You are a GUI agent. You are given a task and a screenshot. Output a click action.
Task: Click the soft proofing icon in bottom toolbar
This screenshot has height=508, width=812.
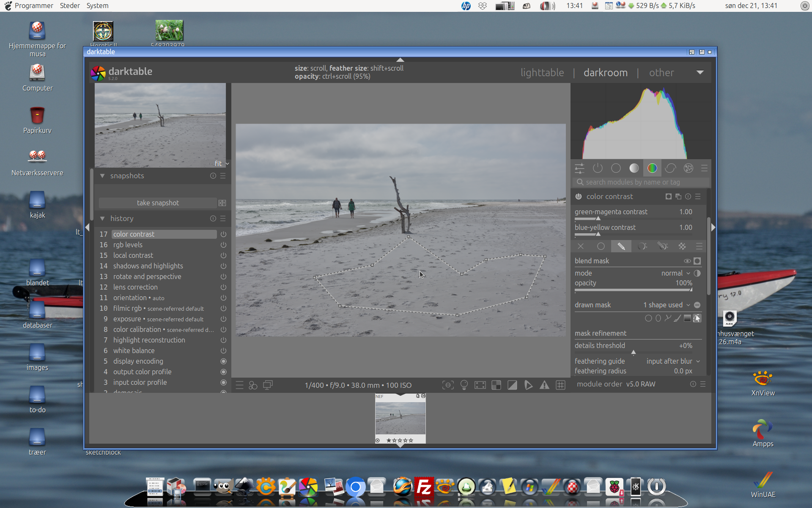tap(528, 385)
